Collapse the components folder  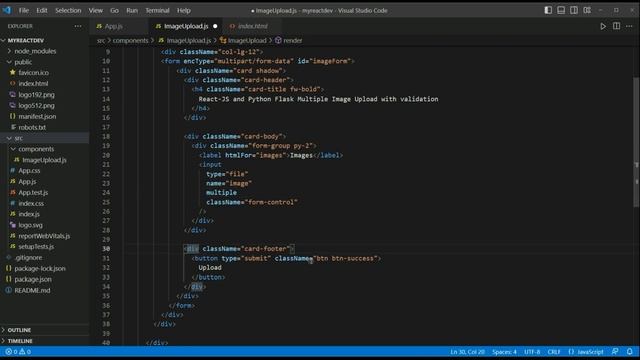pyautogui.click(x=44, y=149)
